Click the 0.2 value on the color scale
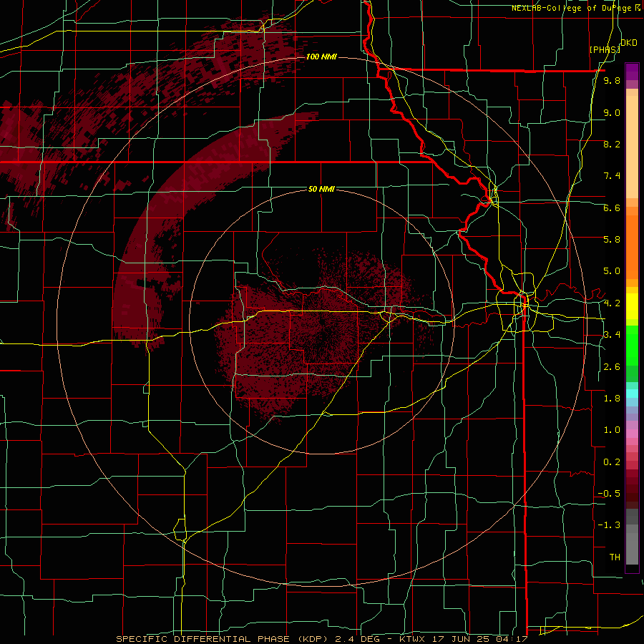Screen dimensions: 644x644 [x=612, y=462]
